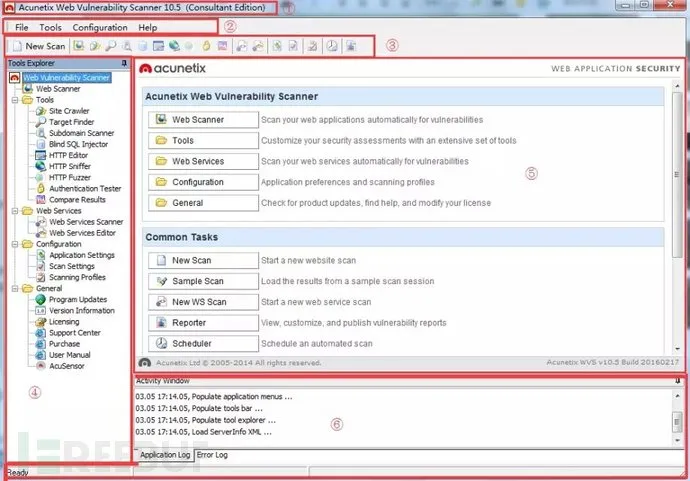Open Web Services Scanner toolbar icon
The image size is (690, 481).
242,46
